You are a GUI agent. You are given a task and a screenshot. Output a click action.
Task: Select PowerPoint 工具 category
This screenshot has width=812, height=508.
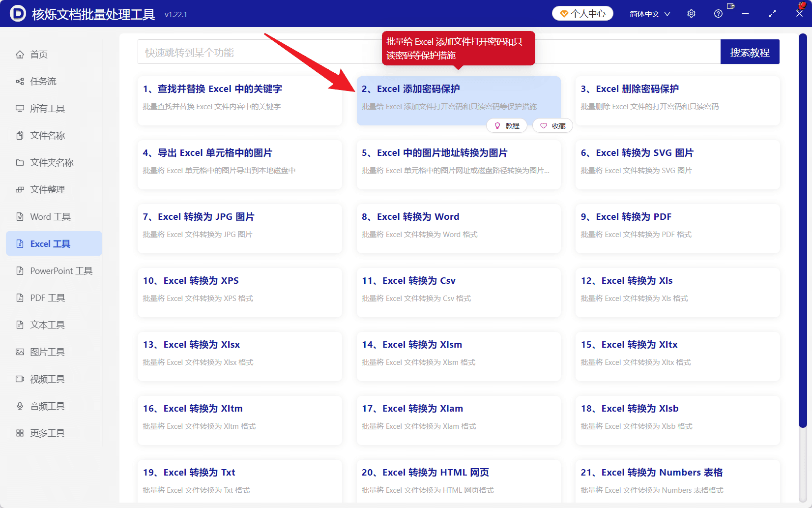tap(54, 271)
